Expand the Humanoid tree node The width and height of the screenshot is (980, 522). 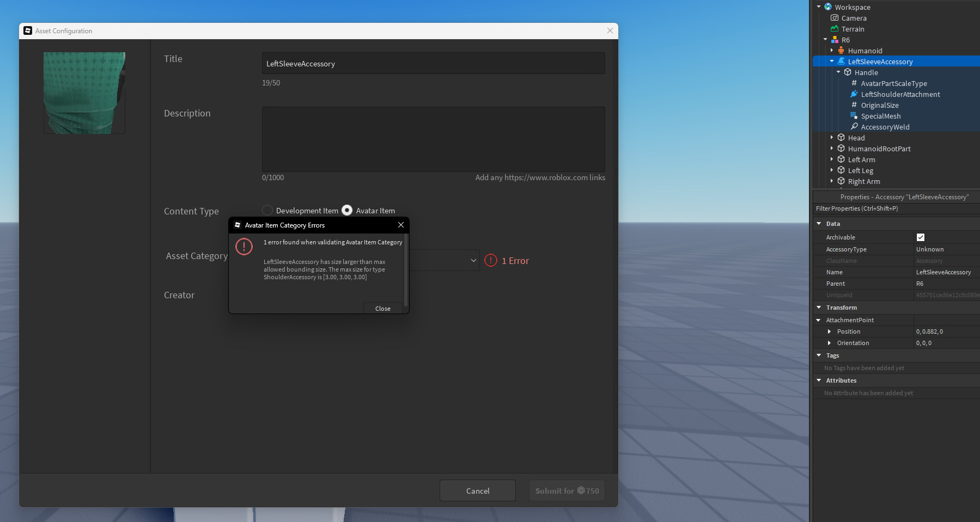point(832,51)
